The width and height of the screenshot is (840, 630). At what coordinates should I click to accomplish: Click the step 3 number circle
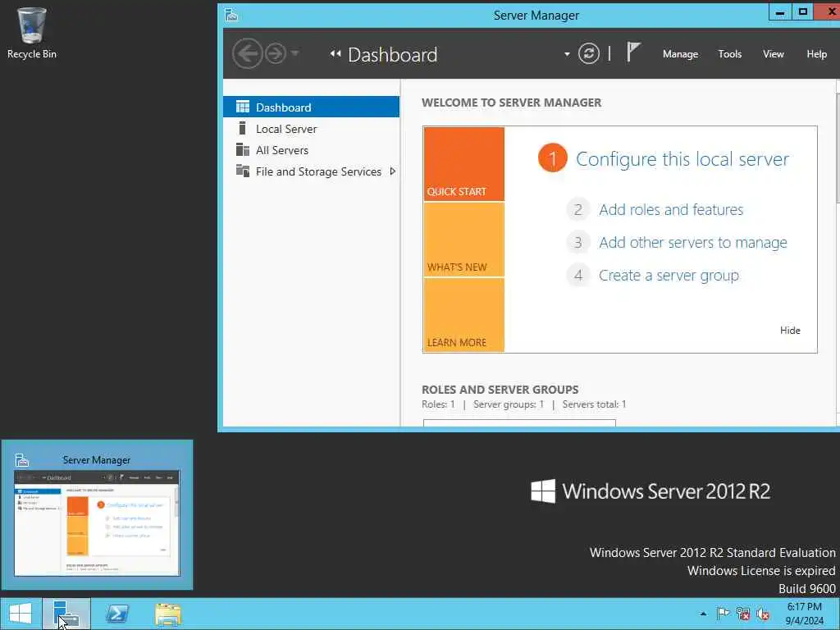pyautogui.click(x=578, y=243)
